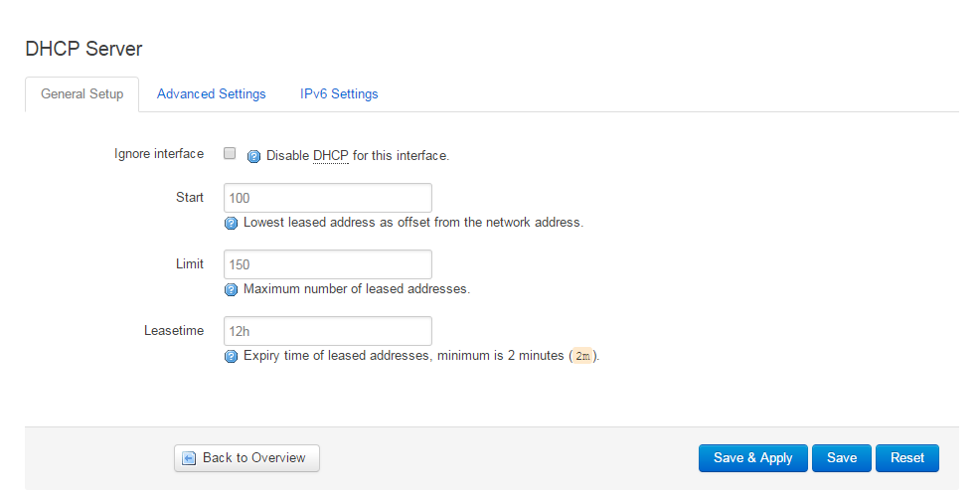Viewport: 980px width, 503px height.
Task: Go Back to Overview
Action: tap(246, 458)
